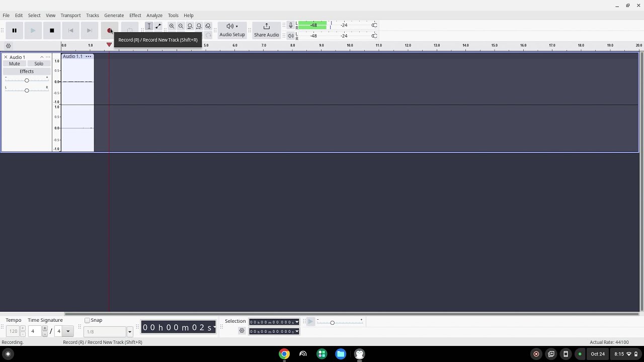Click the Share Audio button
Image resolution: width=644 pixels, height=362 pixels.
click(x=266, y=30)
